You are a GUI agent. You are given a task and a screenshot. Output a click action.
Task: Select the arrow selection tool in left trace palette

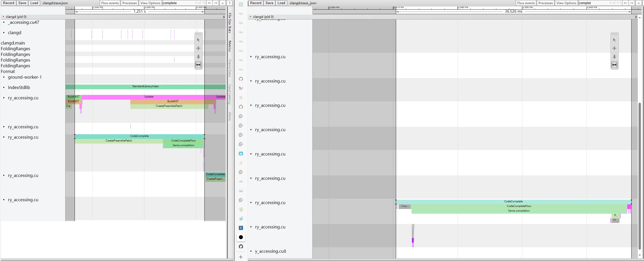click(x=198, y=40)
